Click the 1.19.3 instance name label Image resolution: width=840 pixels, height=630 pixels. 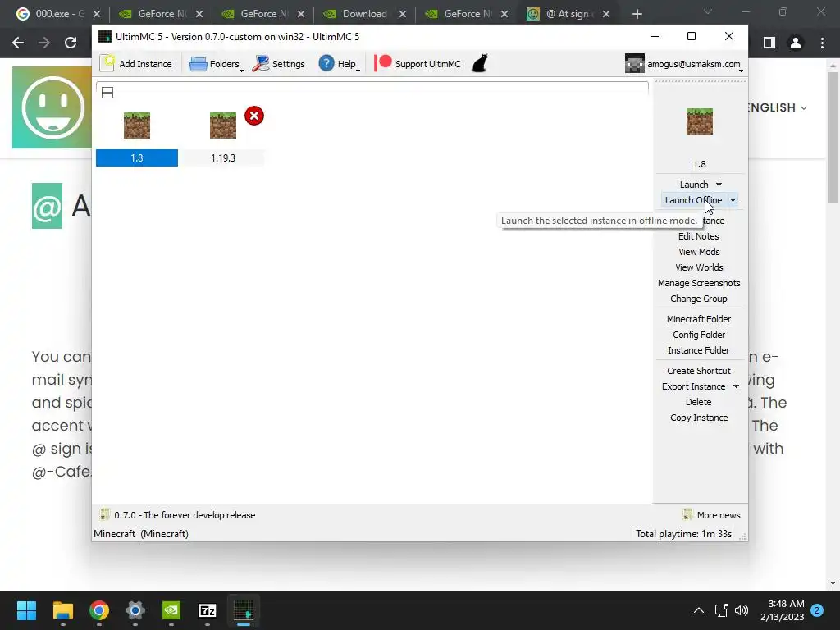(223, 158)
